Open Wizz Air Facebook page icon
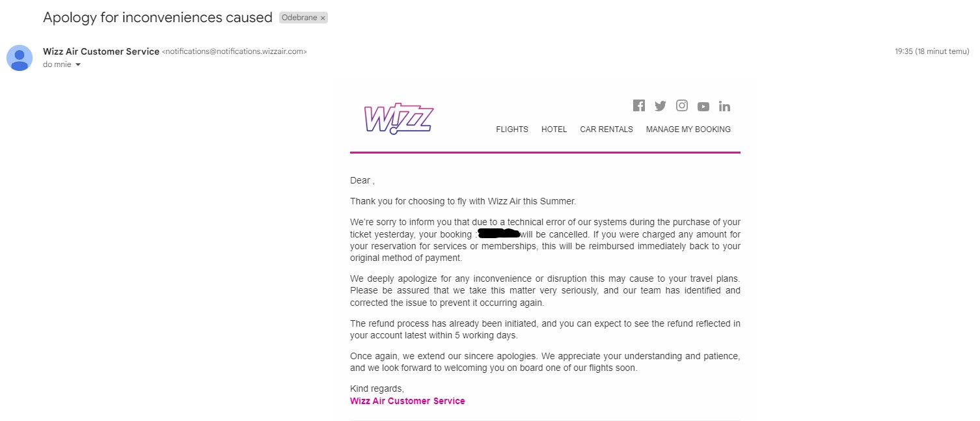The width and height of the screenshot is (980, 421). point(638,105)
